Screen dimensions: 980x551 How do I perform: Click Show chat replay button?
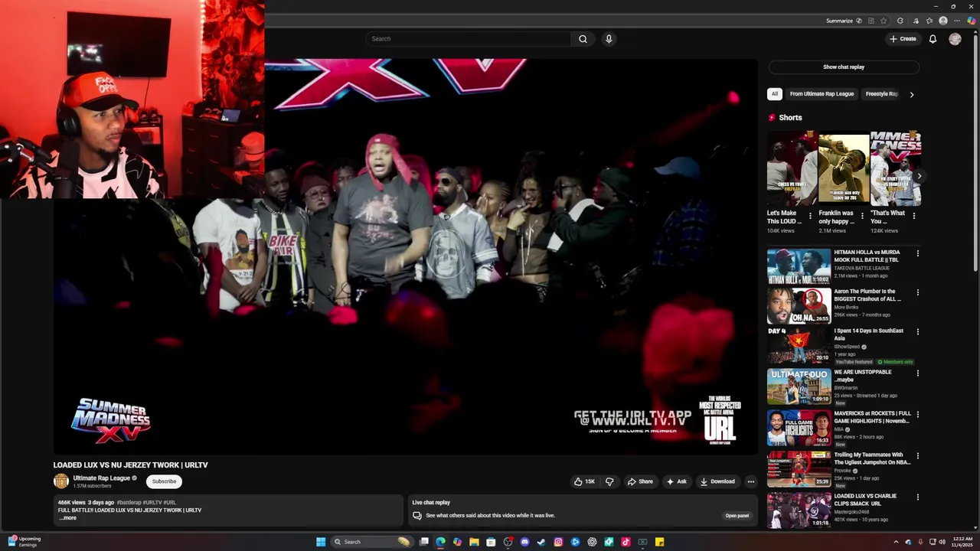tap(844, 67)
